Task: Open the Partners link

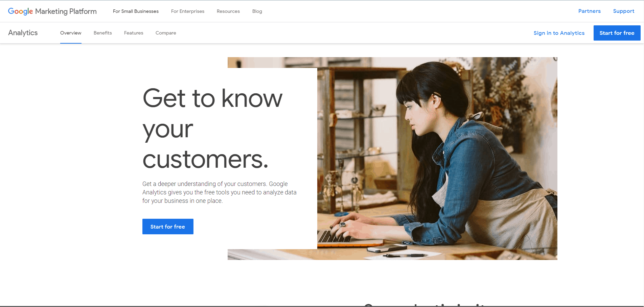Action: tap(590, 11)
